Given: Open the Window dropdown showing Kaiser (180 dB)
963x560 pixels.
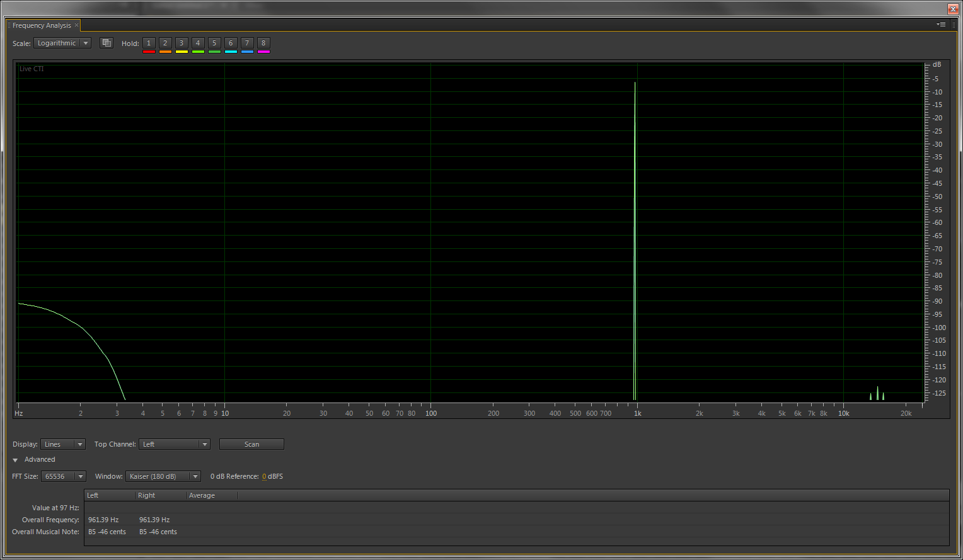Looking at the screenshot, I should 163,476.
